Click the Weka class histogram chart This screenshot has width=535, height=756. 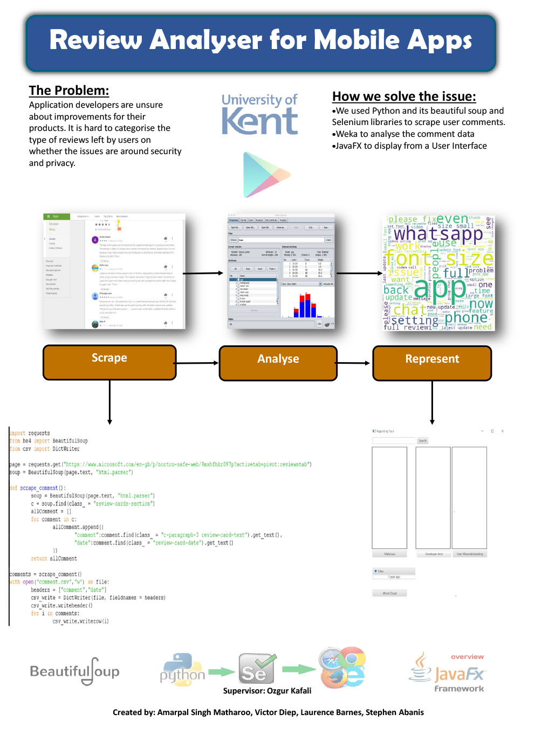[307, 302]
